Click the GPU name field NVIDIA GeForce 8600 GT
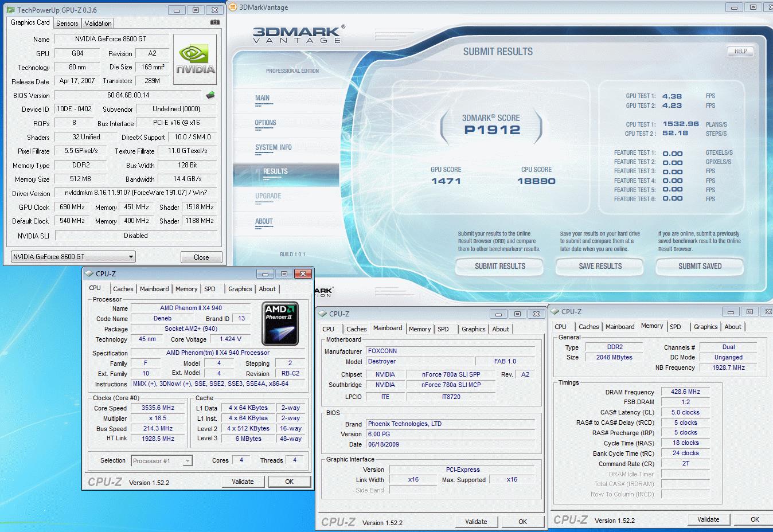773x532 pixels. [x=111, y=39]
